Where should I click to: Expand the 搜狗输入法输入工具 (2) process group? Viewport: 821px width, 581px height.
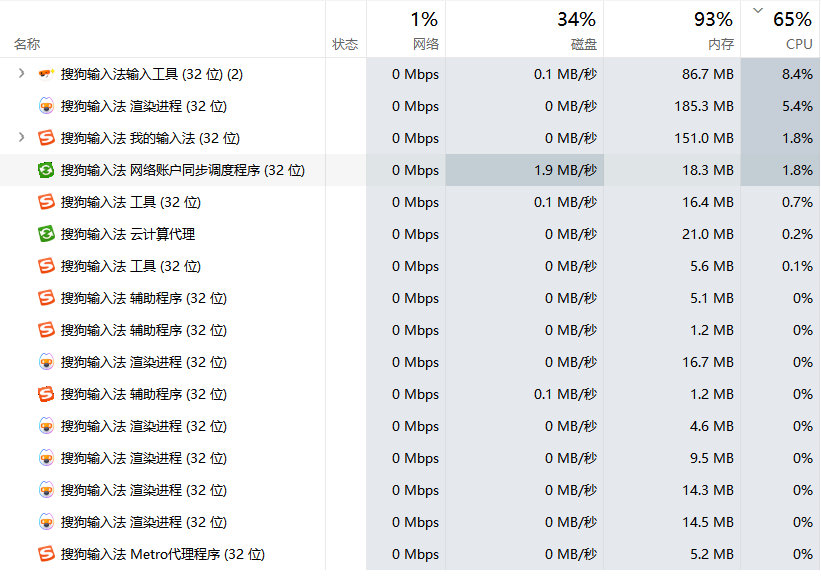pyautogui.click(x=21, y=74)
